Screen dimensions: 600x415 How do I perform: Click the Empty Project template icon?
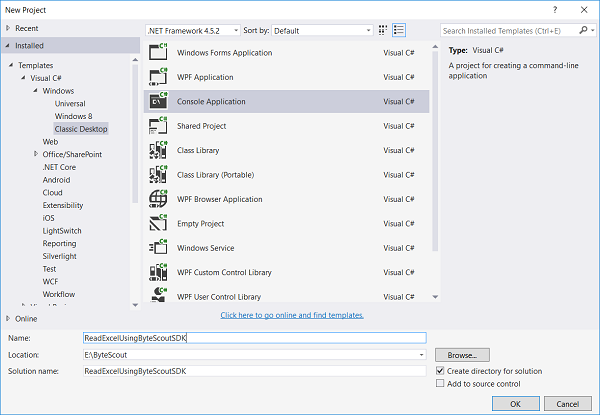pos(158,223)
